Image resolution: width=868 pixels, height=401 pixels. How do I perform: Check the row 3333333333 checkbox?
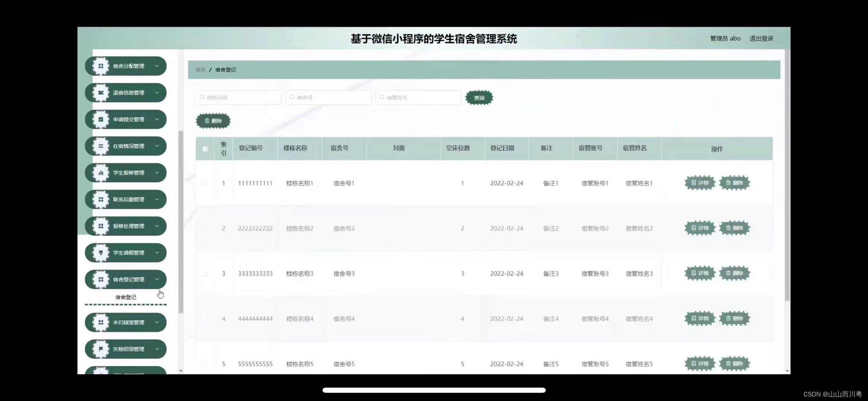[205, 274]
